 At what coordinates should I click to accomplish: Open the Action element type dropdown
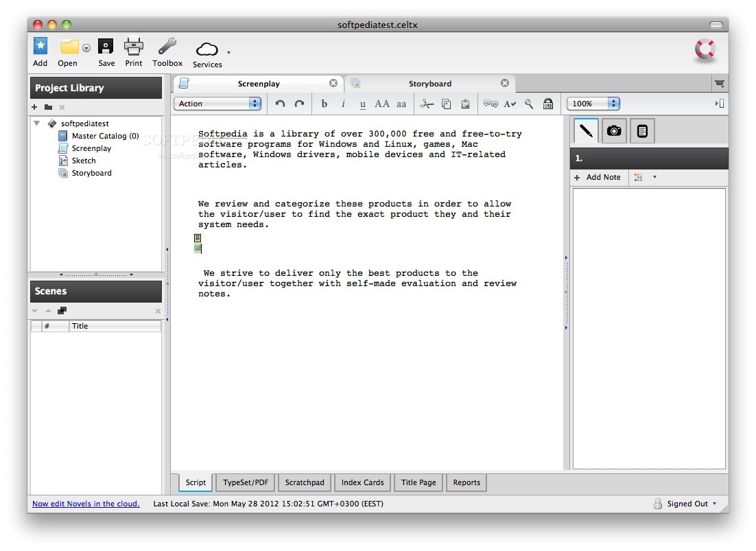(217, 104)
